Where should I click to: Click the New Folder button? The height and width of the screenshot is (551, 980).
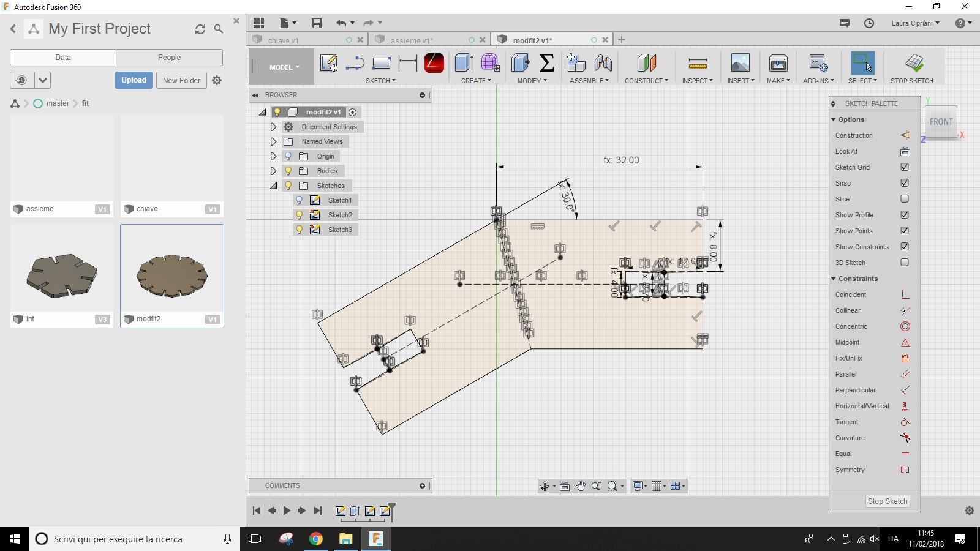point(181,80)
